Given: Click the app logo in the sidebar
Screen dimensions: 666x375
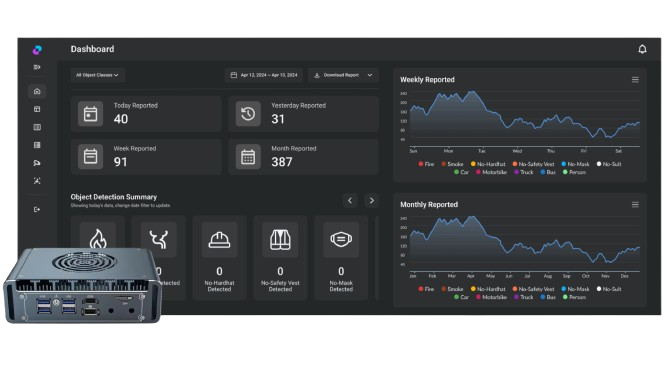Looking at the screenshot, I should tap(37, 50).
